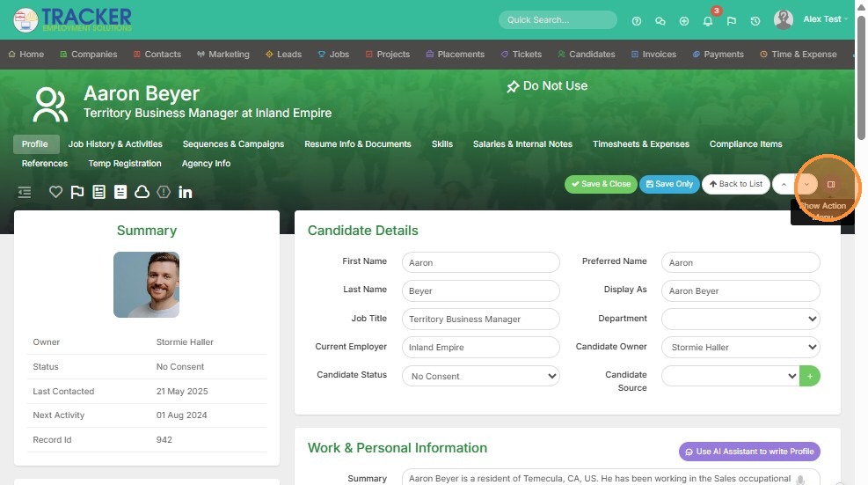Click the Alex Test user avatar

(x=784, y=19)
